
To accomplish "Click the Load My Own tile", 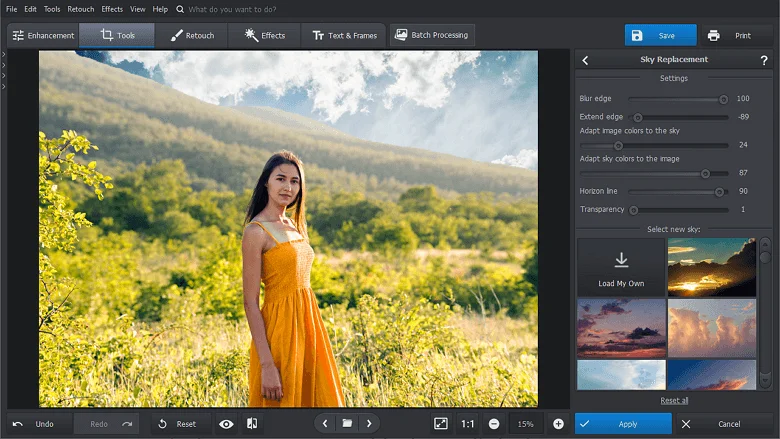I will coord(621,266).
